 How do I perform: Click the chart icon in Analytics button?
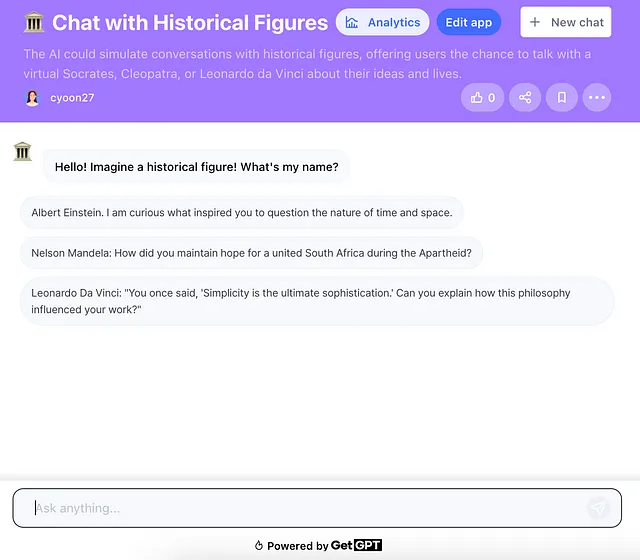[352, 22]
